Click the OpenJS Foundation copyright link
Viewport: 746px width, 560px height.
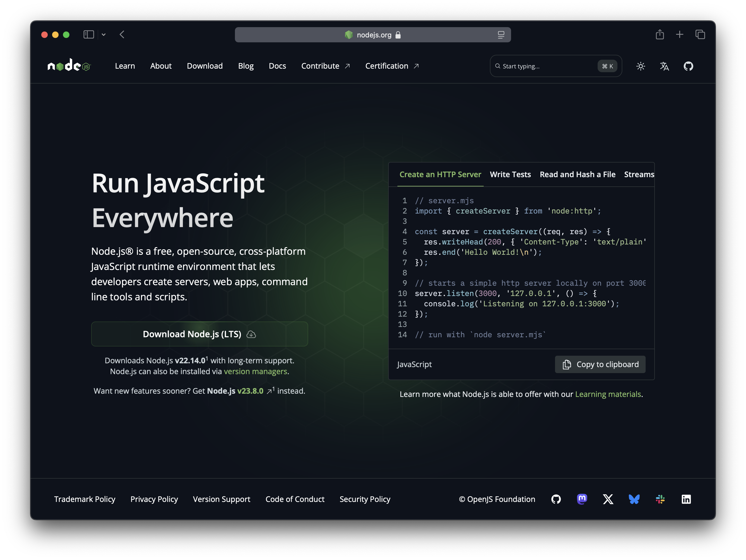pyautogui.click(x=497, y=499)
